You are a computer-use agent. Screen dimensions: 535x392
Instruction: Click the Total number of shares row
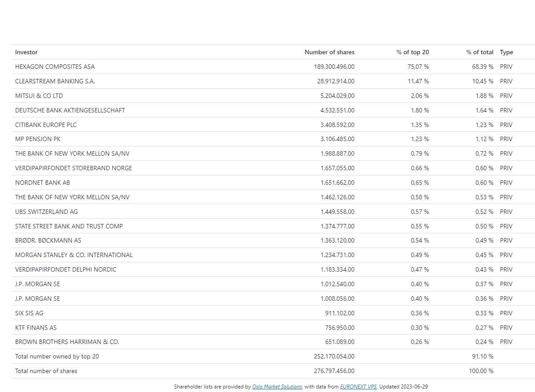point(46,371)
